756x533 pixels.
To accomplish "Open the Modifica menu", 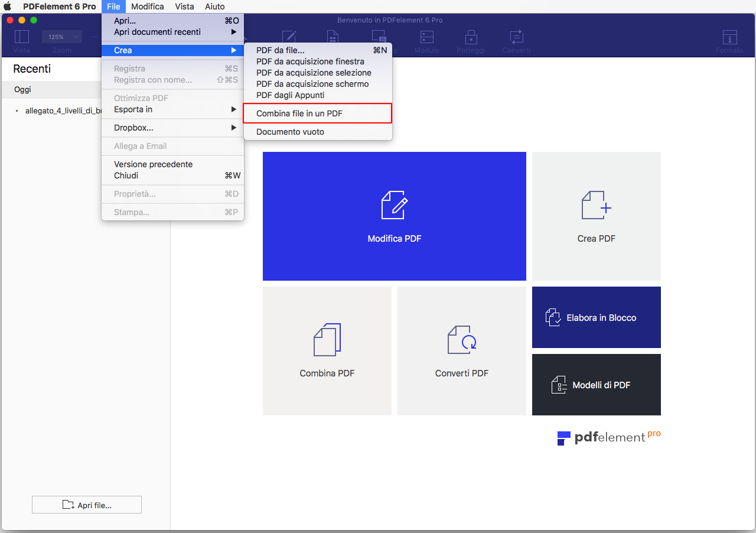I will click(x=148, y=6).
